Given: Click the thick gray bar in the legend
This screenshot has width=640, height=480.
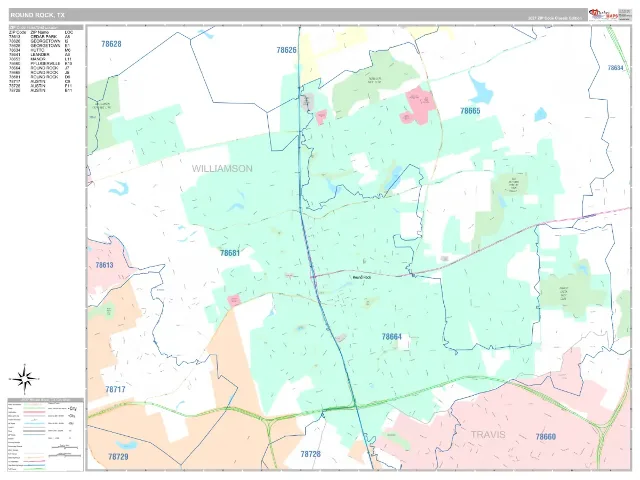Looking at the screenshot, I should pos(34,431).
